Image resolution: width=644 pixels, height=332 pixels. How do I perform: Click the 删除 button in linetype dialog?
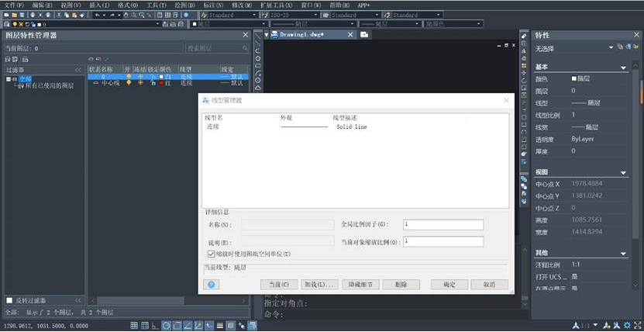[x=401, y=285]
